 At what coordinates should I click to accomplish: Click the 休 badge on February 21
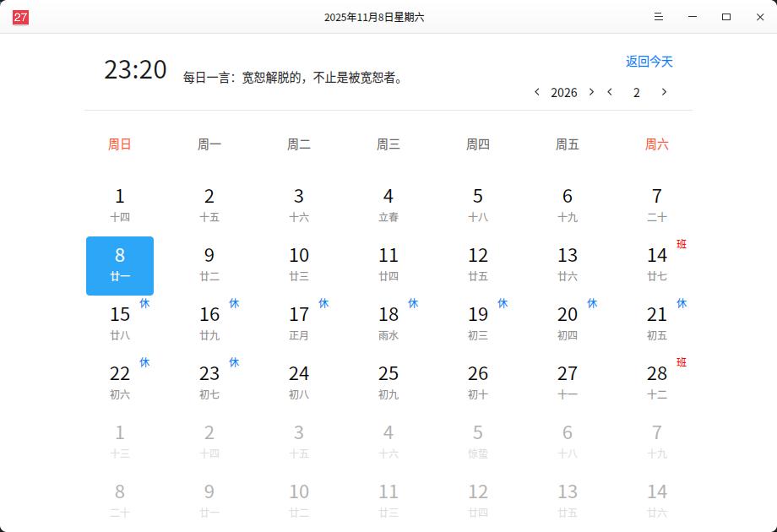(682, 303)
